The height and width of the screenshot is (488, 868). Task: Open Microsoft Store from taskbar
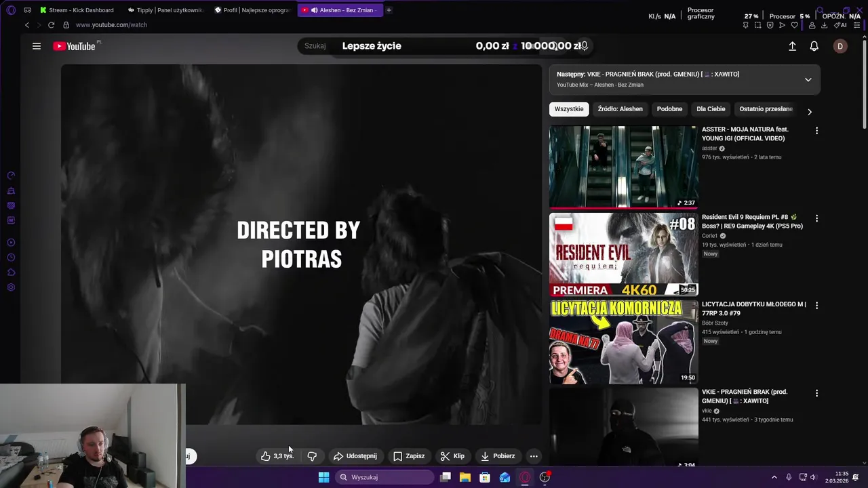(485, 477)
